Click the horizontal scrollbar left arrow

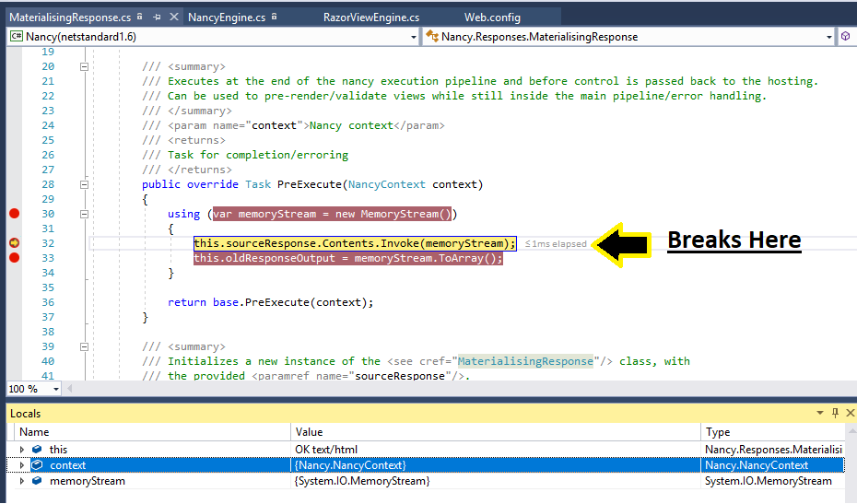[x=69, y=389]
